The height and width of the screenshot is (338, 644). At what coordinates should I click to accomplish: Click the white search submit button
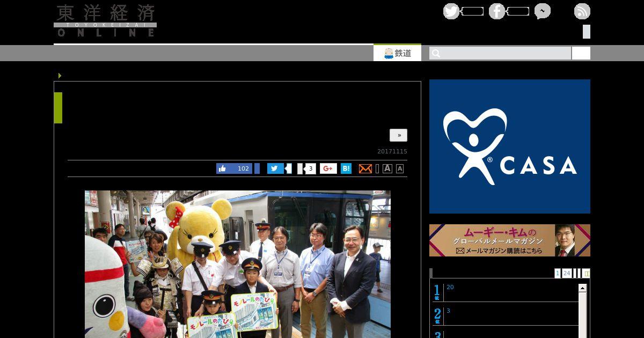(x=581, y=53)
